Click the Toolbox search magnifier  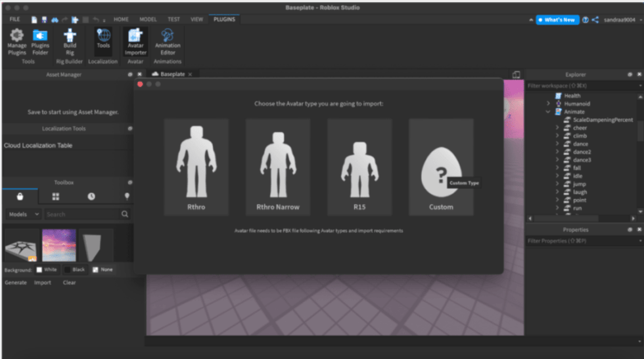[125, 214]
